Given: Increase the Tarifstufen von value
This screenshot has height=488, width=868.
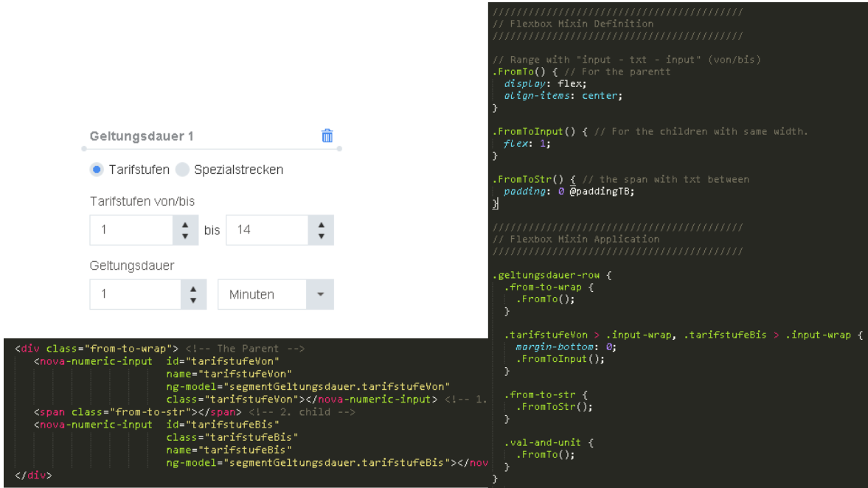Looking at the screenshot, I should 185,224.
